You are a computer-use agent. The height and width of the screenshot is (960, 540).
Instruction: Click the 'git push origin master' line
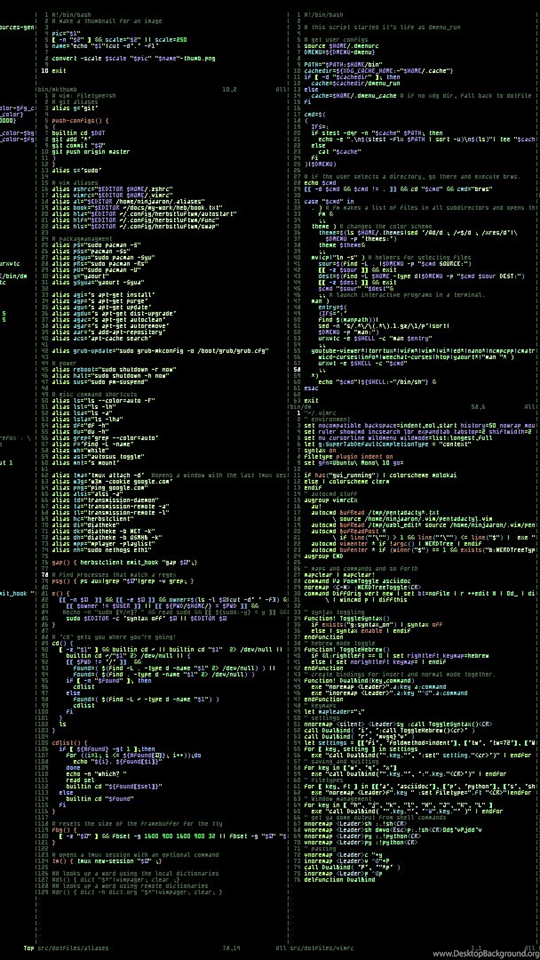coord(91,152)
